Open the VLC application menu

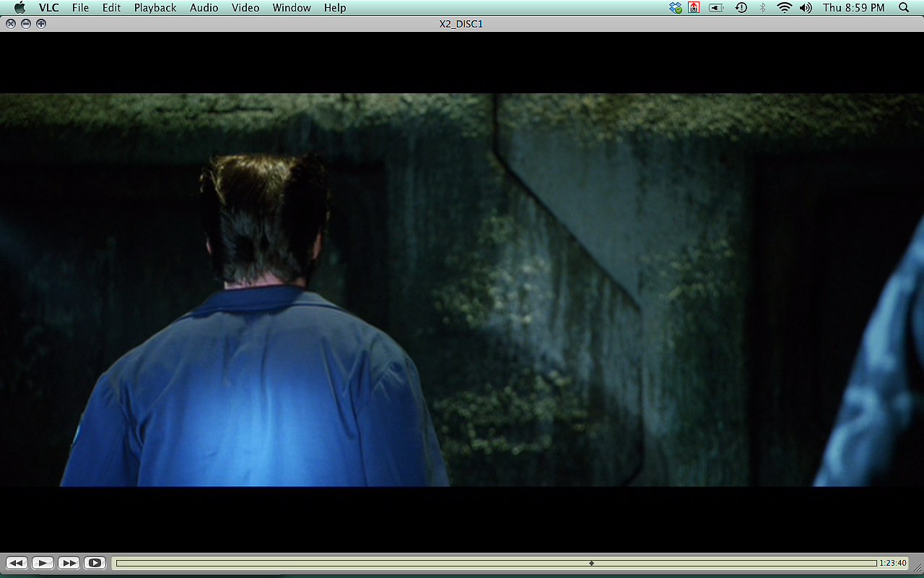point(49,7)
